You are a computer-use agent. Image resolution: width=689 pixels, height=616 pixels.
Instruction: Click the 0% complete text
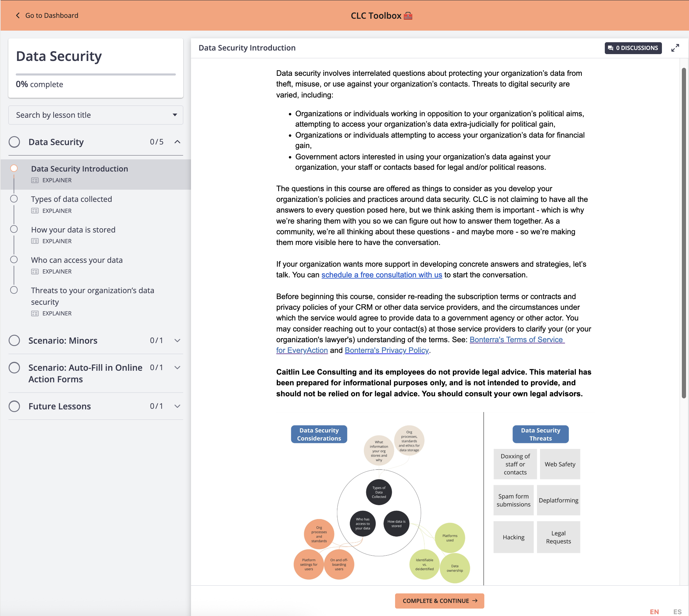pyautogui.click(x=39, y=84)
